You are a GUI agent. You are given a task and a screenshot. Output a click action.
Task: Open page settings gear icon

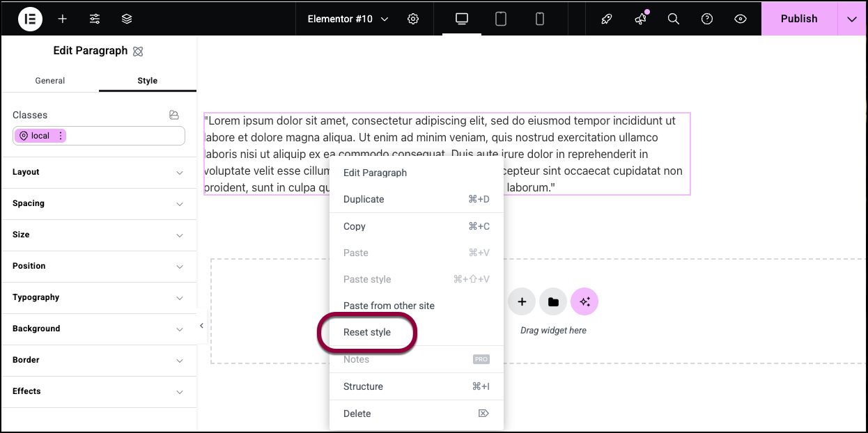[413, 19]
